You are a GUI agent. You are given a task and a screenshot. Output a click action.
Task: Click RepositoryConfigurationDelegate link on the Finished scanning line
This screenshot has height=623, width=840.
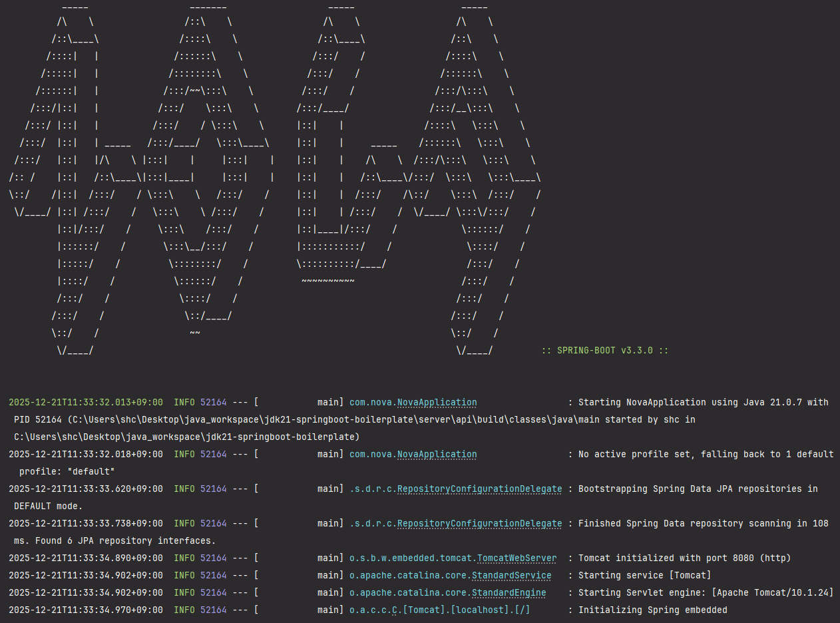point(479,524)
